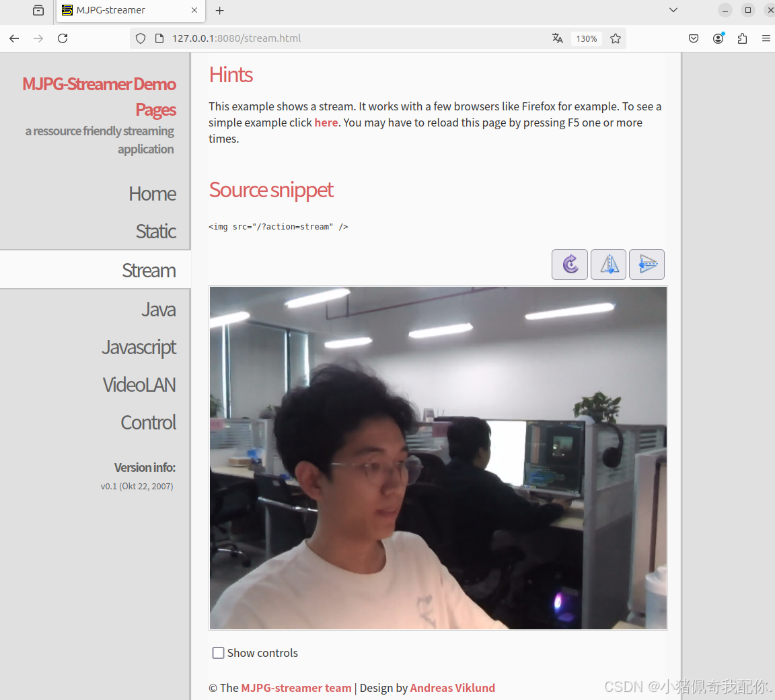Bookmark this page with the star icon
Screen dimensions: 775x700
click(616, 38)
